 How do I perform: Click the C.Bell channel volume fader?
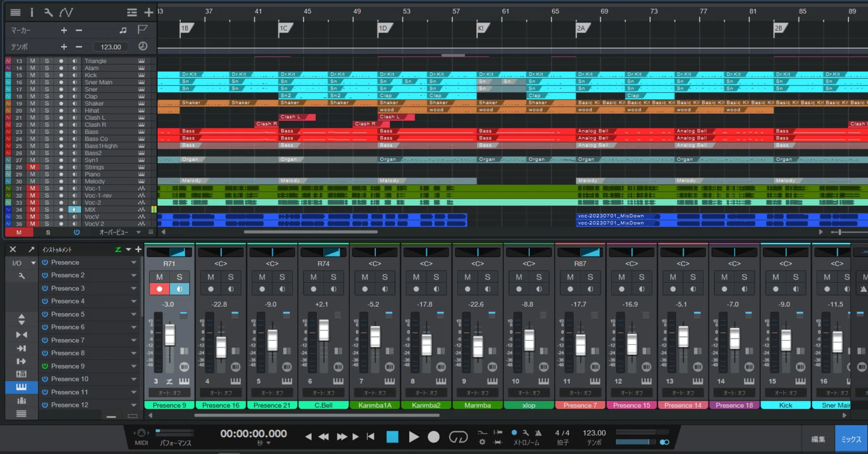click(x=323, y=330)
